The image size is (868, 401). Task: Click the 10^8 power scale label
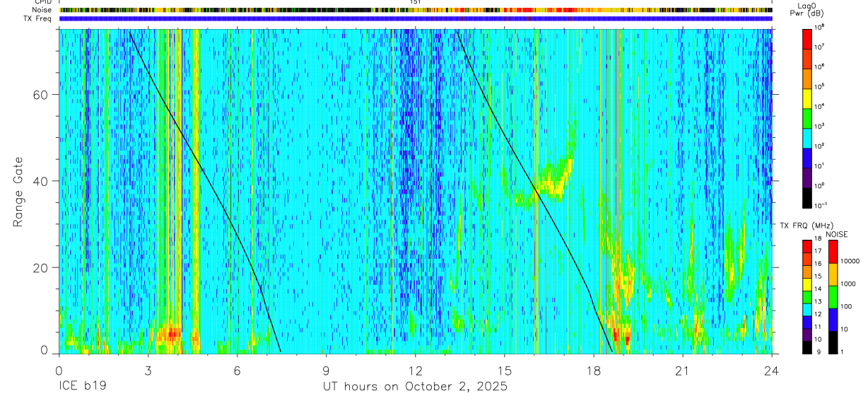[820, 27]
